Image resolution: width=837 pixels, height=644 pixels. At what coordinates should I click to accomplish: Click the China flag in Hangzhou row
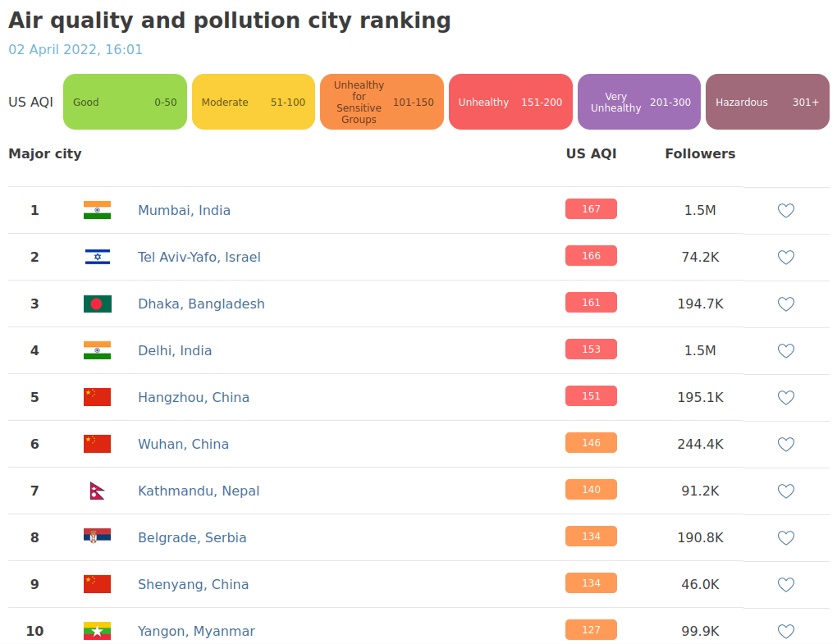coord(97,398)
